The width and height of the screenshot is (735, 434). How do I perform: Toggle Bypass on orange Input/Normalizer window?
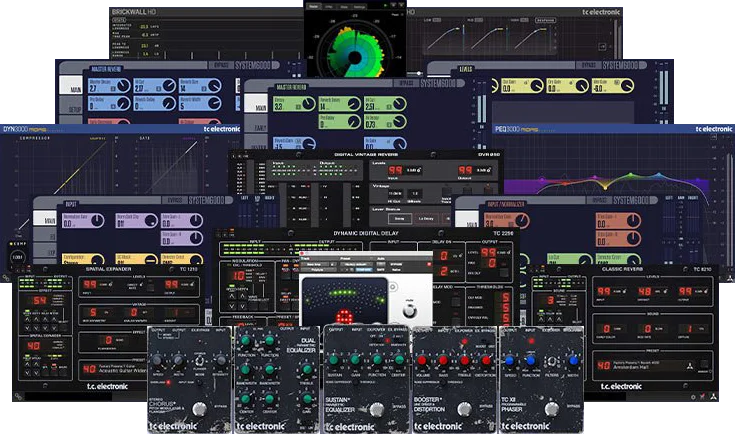pyautogui.click(x=600, y=200)
